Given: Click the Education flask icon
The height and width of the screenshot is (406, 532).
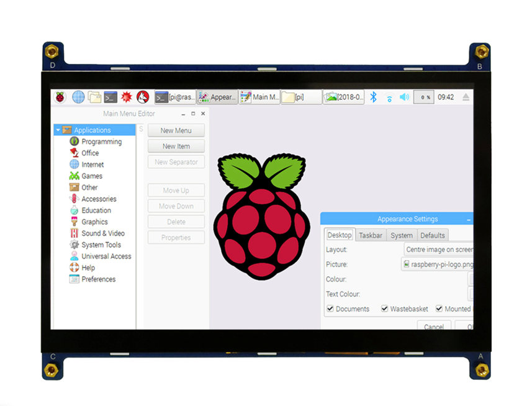Looking at the screenshot, I should click(74, 210).
